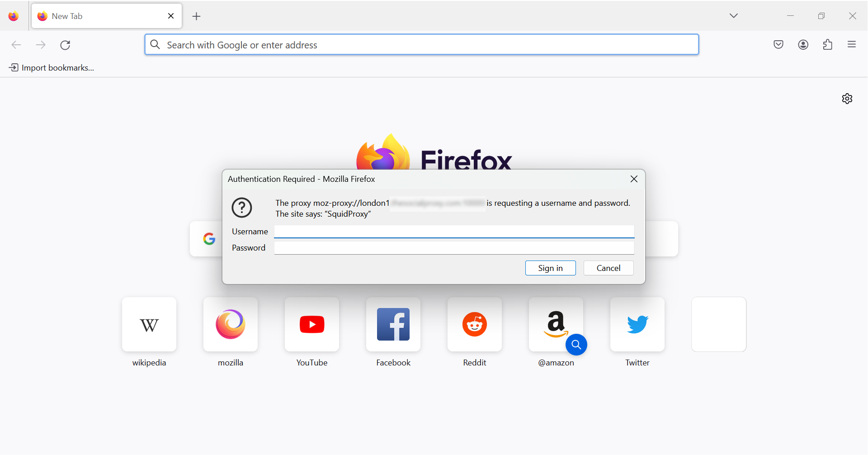Open the wikipedia shortcut tile
Screen dimensions: 868x455
149,324
